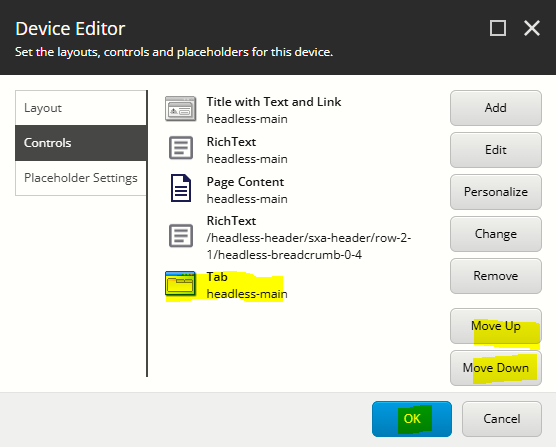This screenshot has width=556, height=447.
Task: Select the "Tab" rendering name
Action: [217, 277]
